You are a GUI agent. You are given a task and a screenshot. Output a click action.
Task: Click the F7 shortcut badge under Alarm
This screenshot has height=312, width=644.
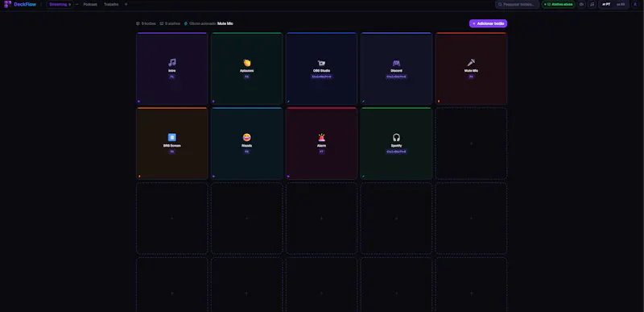click(321, 152)
